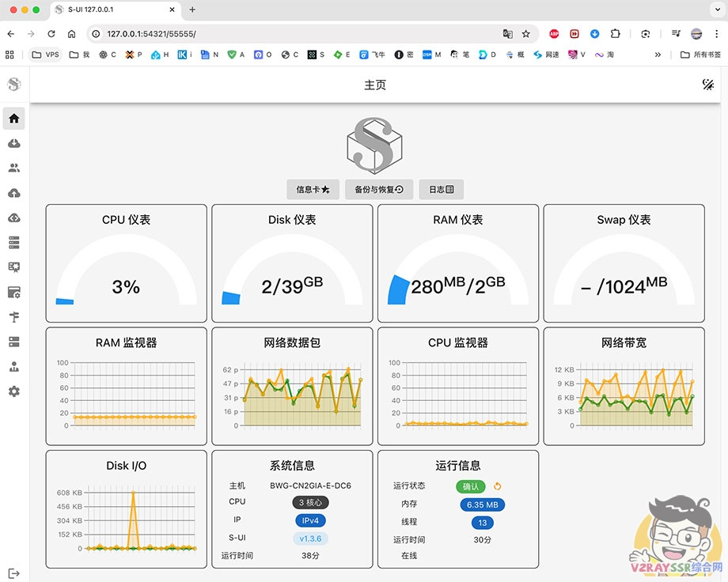Click the cloud upload icon in sidebar

pyautogui.click(x=13, y=193)
